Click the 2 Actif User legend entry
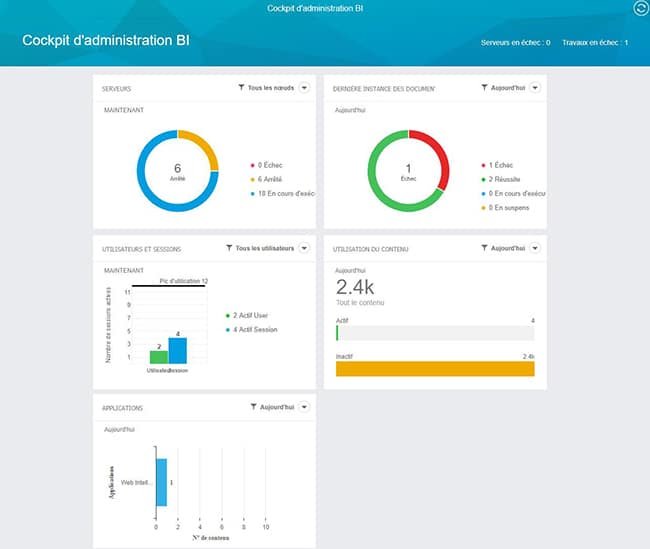This screenshot has width=650, height=549. pos(247,316)
